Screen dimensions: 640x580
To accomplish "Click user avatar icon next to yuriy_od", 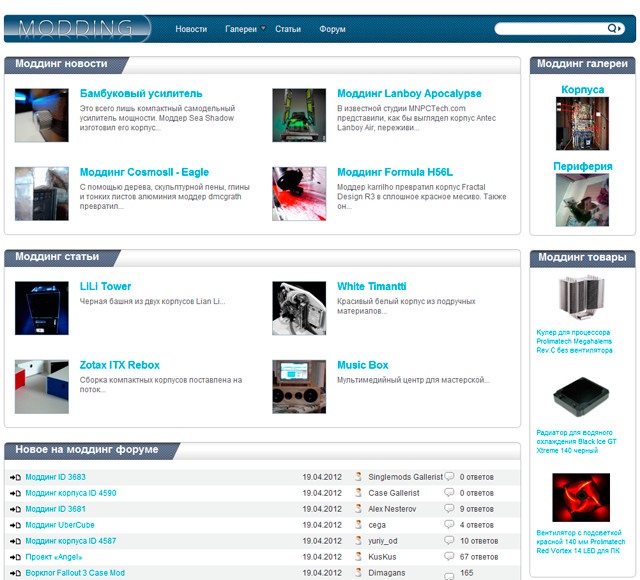I will 358,540.
